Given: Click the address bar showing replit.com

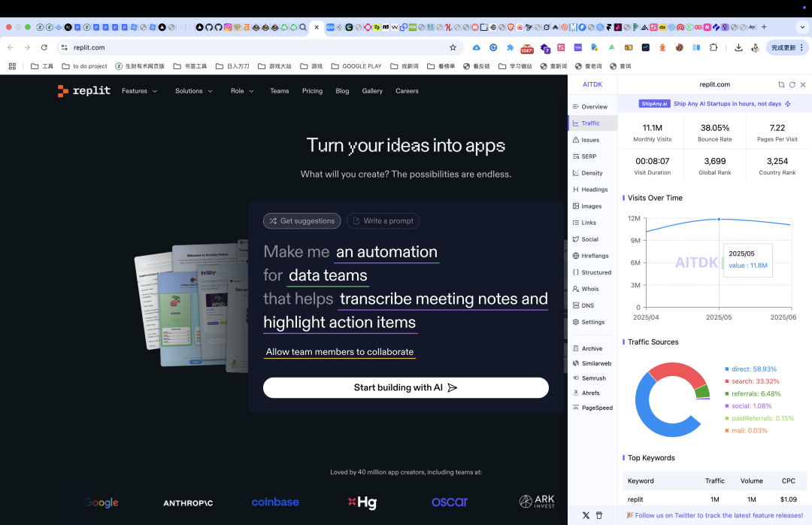Looking at the screenshot, I should 259,47.
